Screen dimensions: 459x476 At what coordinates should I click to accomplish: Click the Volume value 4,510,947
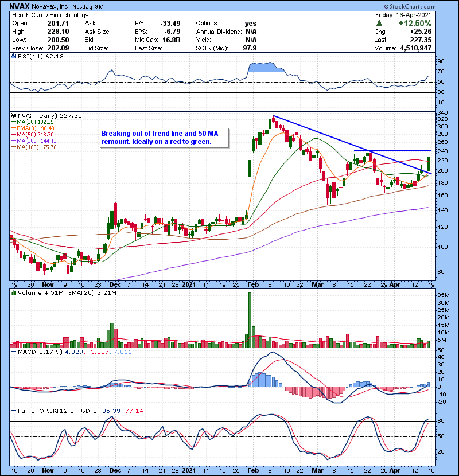[416, 48]
